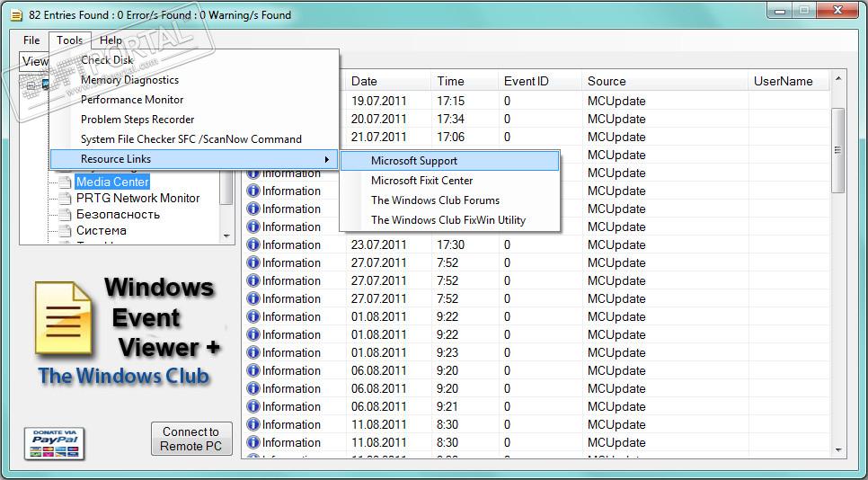The height and width of the screenshot is (480, 868).
Task: Click the PRTG Network Monitor document icon
Action: click(x=66, y=198)
